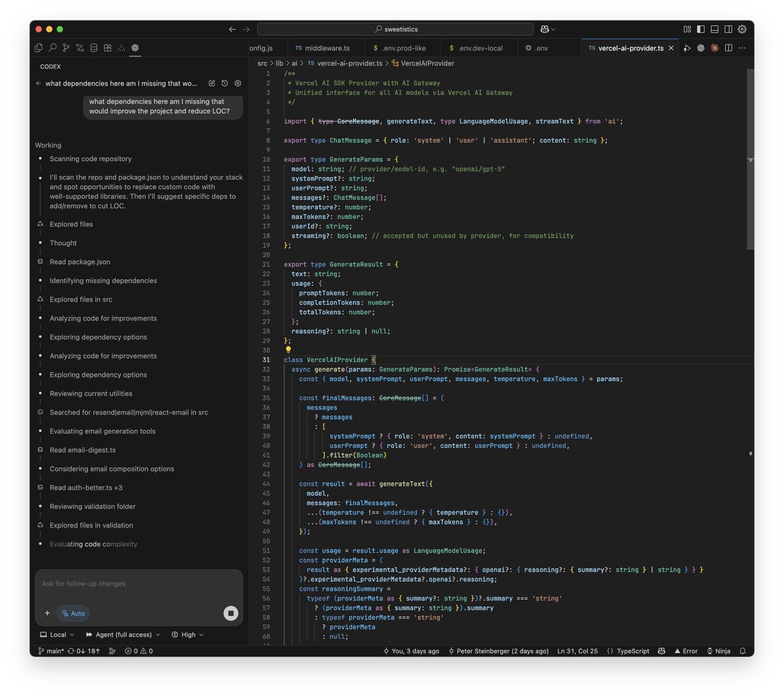784x696 pixels.
Task: Navigate forward with title bar right arrow
Action: pyautogui.click(x=246, y=29)
